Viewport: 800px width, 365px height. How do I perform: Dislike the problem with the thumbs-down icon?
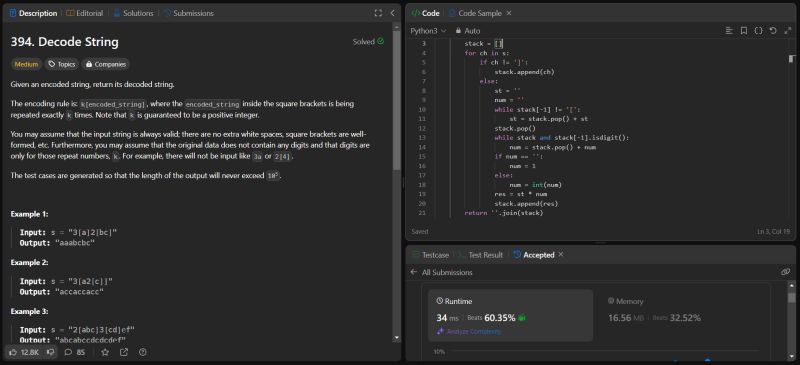click(51, 352)
